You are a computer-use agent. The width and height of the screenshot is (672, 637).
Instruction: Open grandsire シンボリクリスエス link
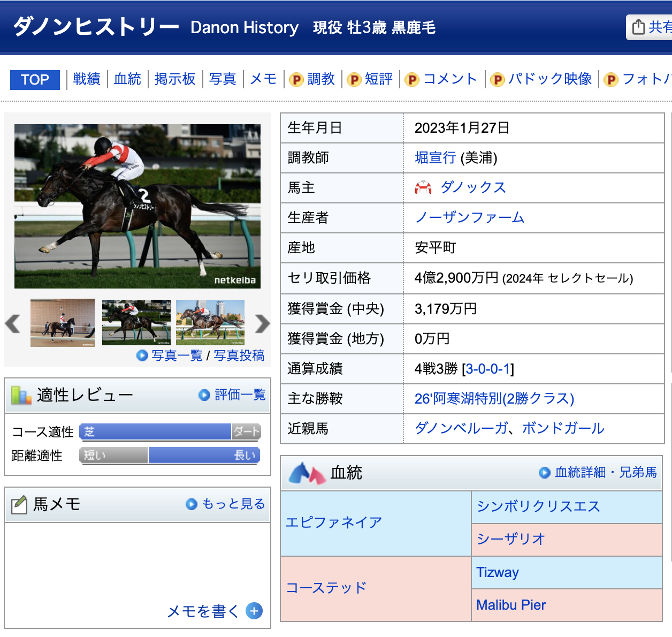tap(538, 506)
